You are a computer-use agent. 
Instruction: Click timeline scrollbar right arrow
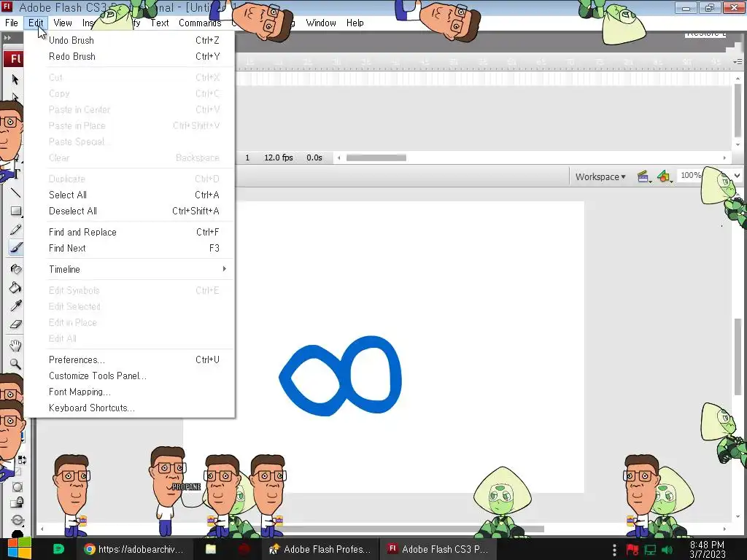tap(724, 157)
